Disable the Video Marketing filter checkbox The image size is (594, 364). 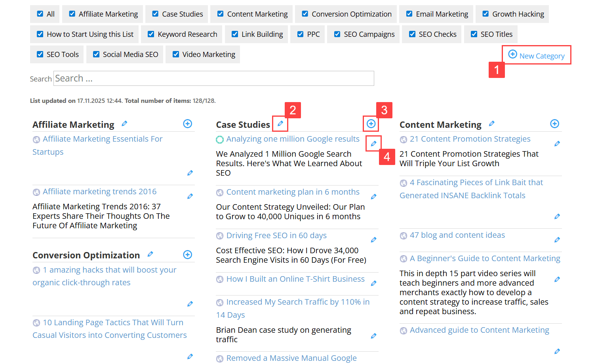(x=176, y=54)
